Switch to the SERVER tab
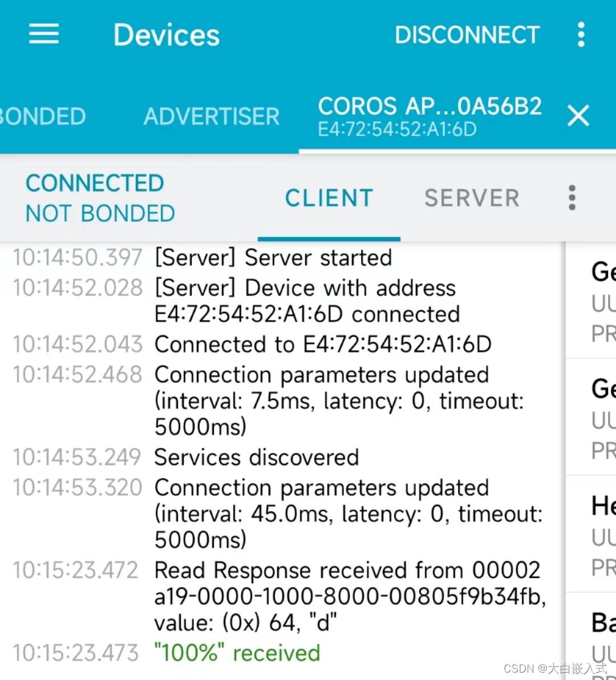 [472, 198]
